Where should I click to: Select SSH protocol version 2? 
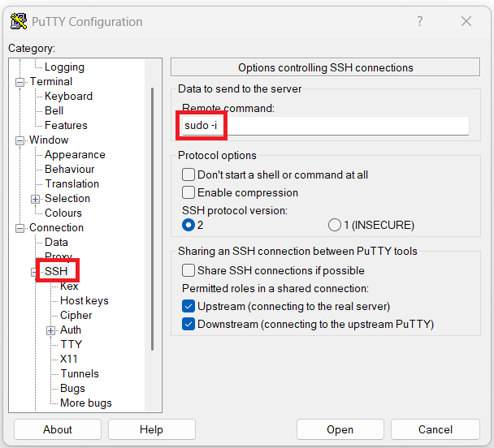click(188, 225)
